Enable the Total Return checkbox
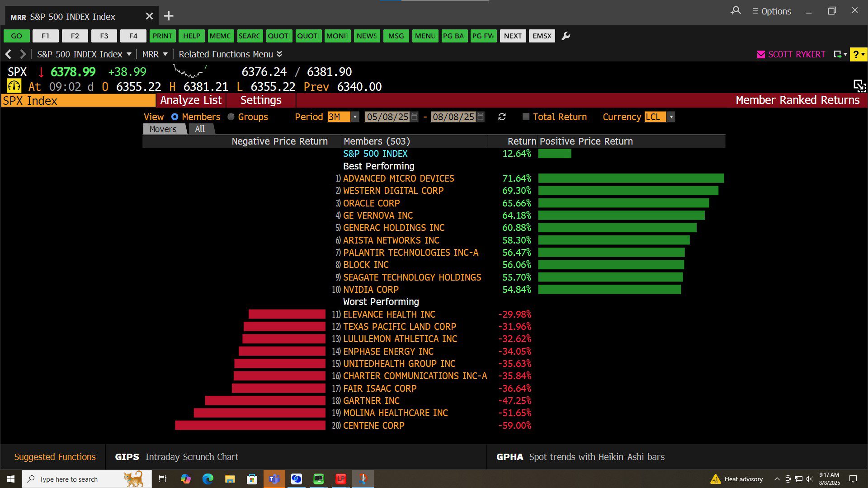Image resolution: width=868 pixels, height=488 pixels. coord(526,117)
